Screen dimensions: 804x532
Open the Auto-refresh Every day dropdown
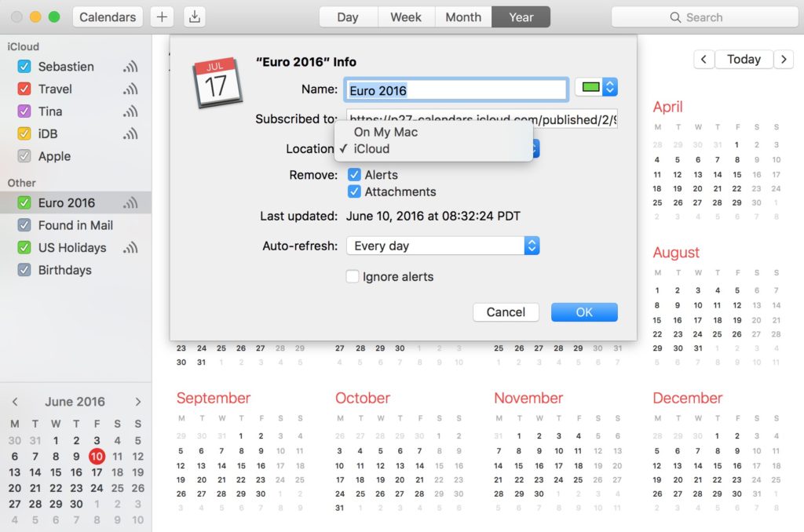coord(443,246)
